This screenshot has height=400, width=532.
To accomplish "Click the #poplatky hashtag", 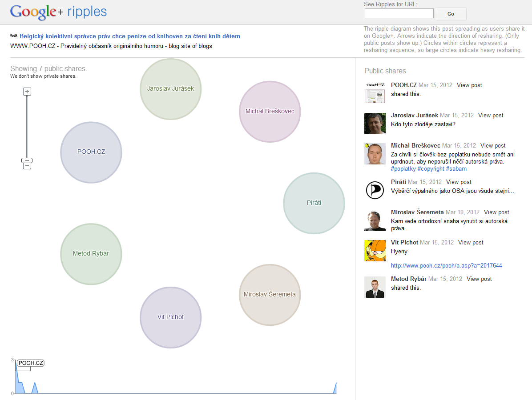I will [403, 169].
